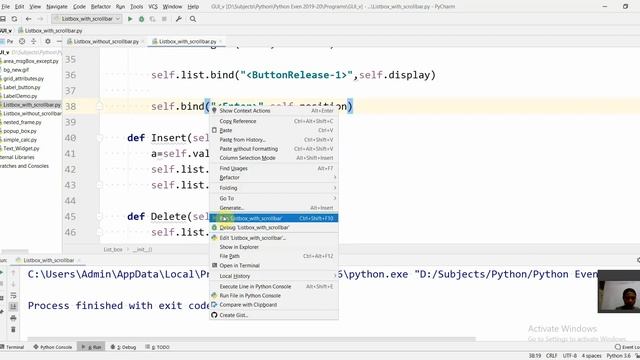Toggle scroll to end in Run console

tap(13, 306)
